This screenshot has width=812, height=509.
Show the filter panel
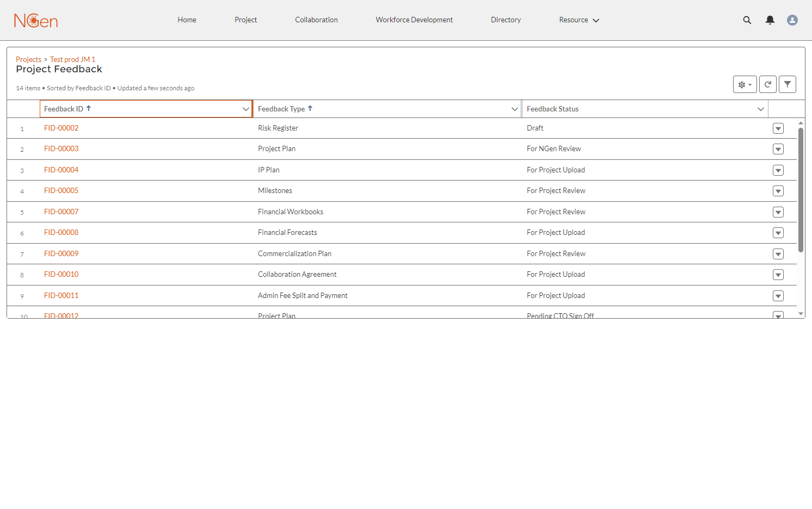tap(788, 84)
